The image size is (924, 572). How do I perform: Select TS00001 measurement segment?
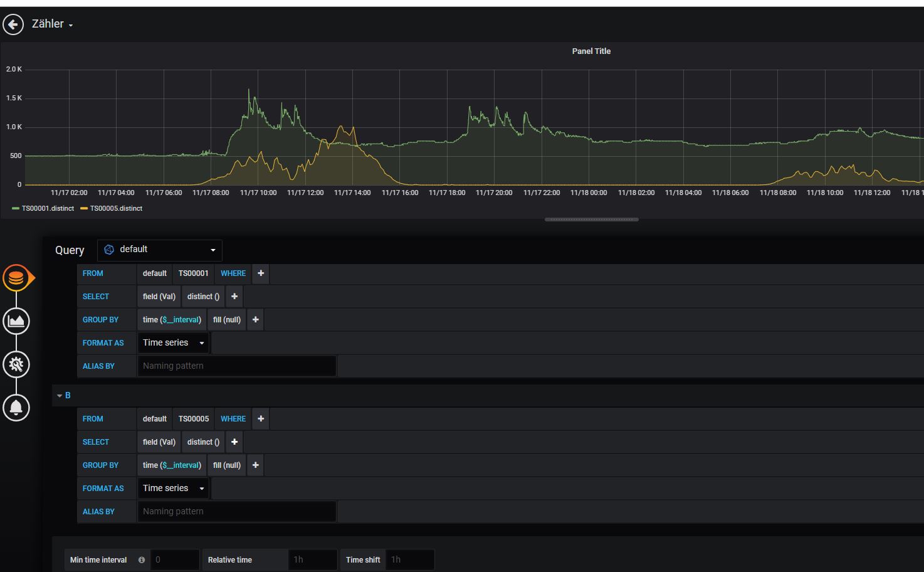193,273
